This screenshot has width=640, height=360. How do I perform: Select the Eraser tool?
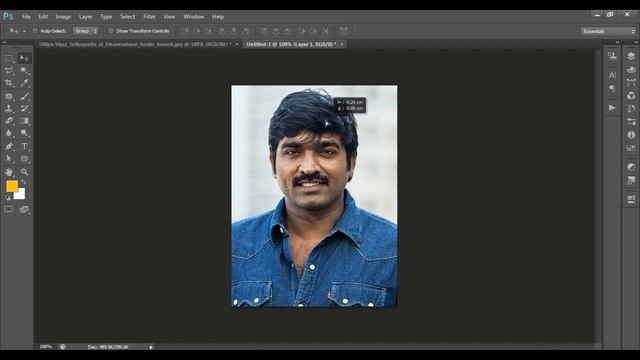click(x=9, y=121)
